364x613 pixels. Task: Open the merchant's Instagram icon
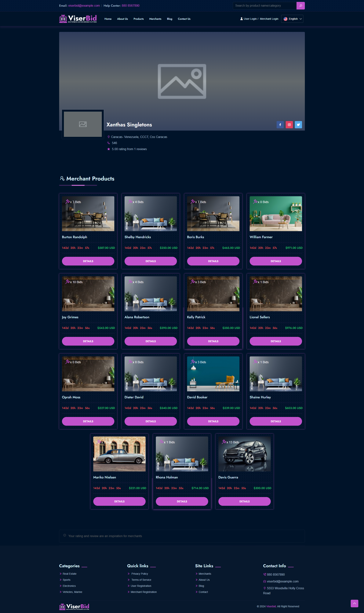[x=289, y=125]
